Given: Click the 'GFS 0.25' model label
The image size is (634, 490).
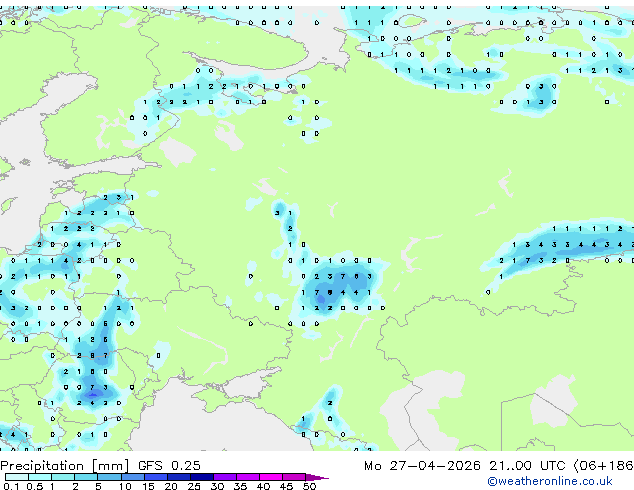Looking at the screenshot, I should (169, 466).
